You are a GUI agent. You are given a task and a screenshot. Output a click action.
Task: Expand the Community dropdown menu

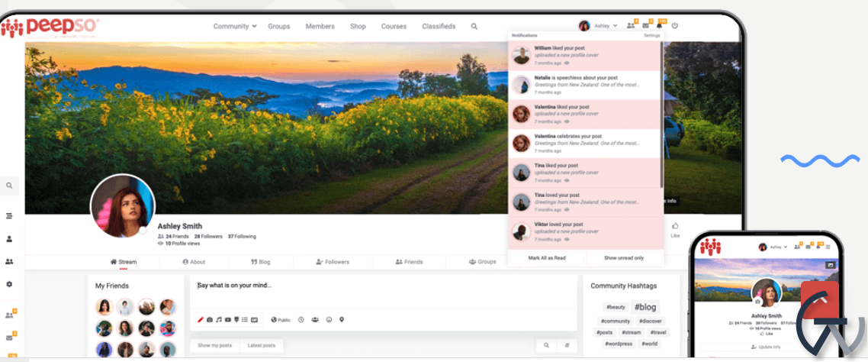[234, 26]
